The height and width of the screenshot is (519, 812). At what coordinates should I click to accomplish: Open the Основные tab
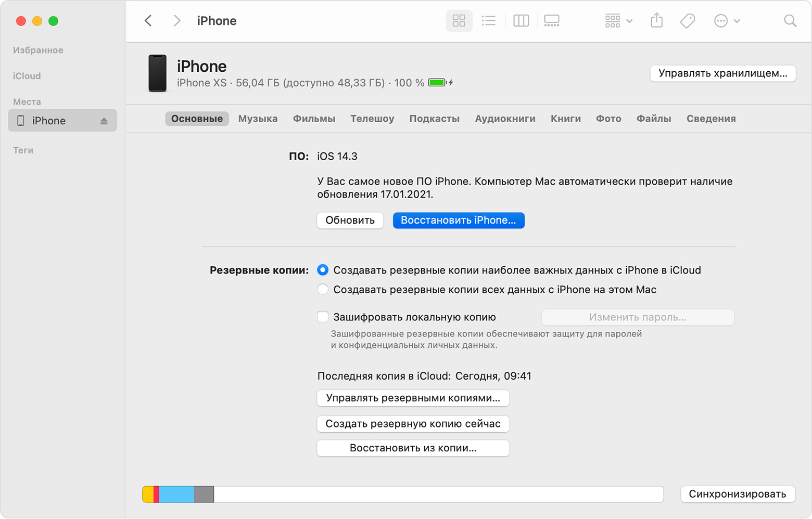pos(197,119)
